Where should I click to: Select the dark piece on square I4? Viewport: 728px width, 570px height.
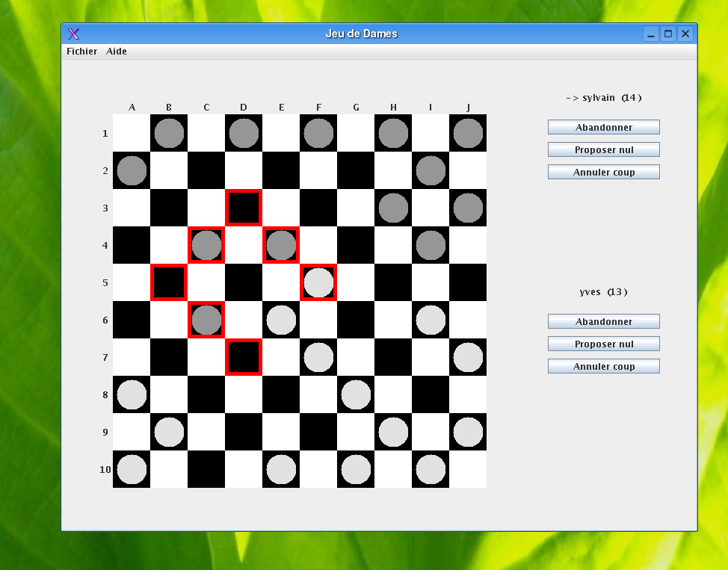pyautogui.click(x=431, y=245)
